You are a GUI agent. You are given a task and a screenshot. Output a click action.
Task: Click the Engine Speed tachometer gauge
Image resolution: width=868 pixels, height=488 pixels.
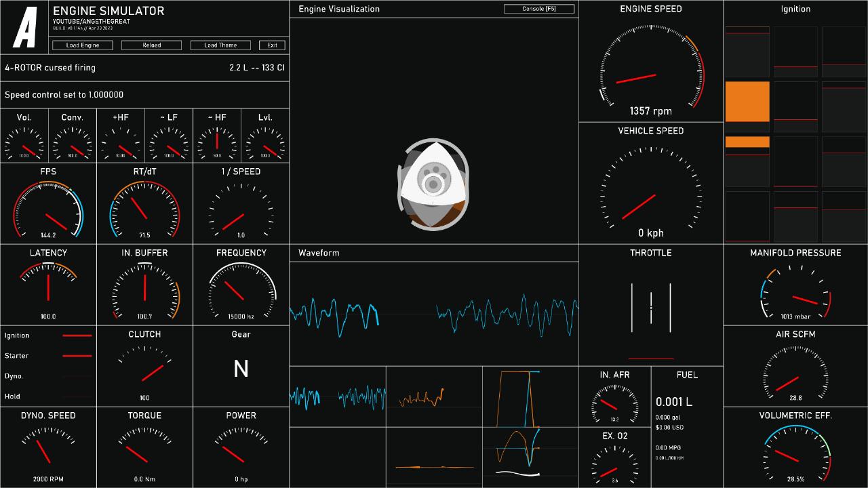pyautogui.click(x=650, y=68)
